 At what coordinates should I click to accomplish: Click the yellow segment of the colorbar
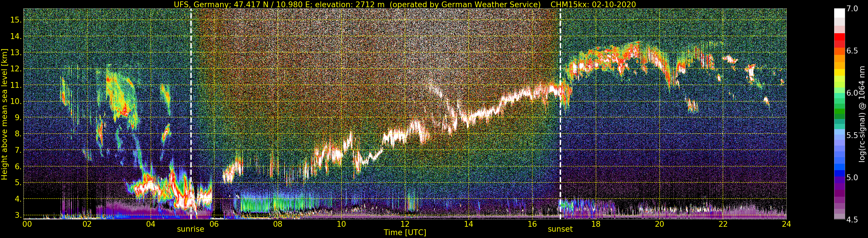pos(839,72)
